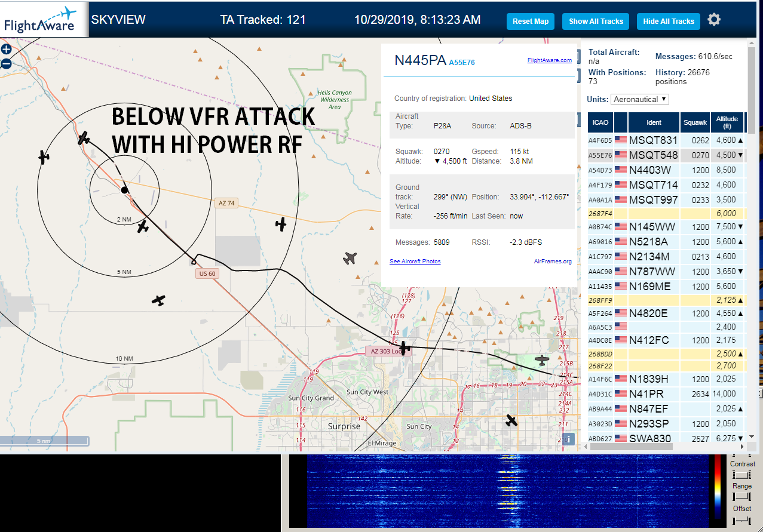
Task: Open the Units dropdown set to Aeronautical
Action: (x=640, y=99)
